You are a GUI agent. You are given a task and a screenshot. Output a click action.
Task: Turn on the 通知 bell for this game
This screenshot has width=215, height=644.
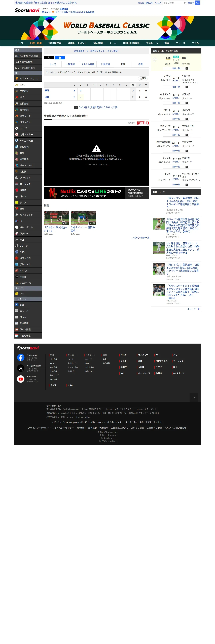143,79
